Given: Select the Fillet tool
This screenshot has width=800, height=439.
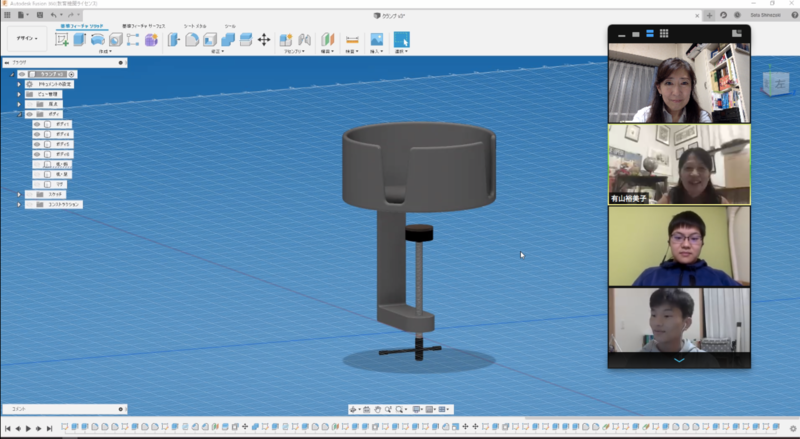Looking at the screenshot, I should (x=192, y=39).
